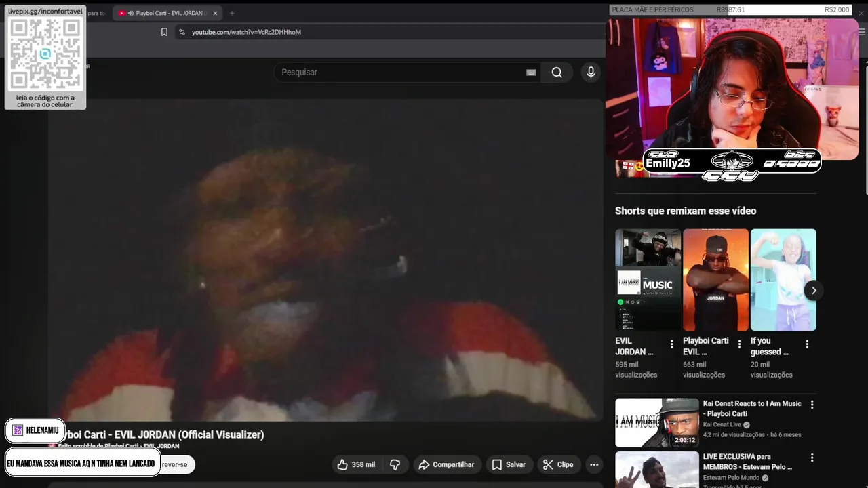Close the Playboi Carti browser tab
868x488 pixels.
pyautogui.click(x=215, y=13)
